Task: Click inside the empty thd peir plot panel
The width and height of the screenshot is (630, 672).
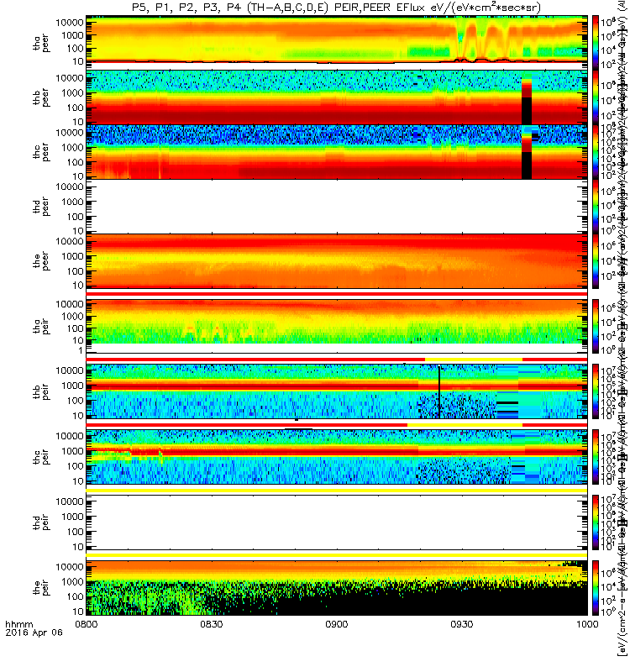Action: click(337, 522)
